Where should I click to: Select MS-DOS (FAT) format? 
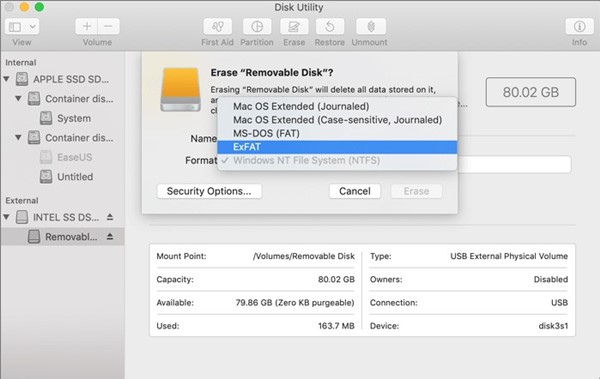point(337,133)
